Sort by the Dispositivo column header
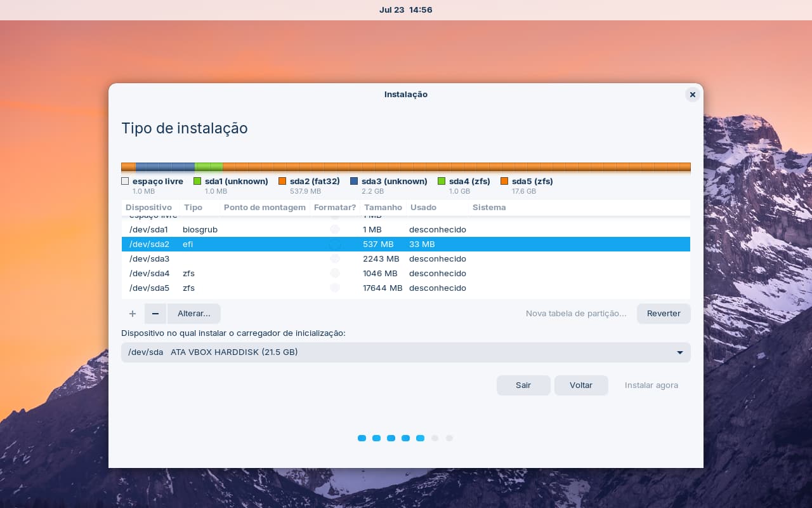 [x=148, y=208]
